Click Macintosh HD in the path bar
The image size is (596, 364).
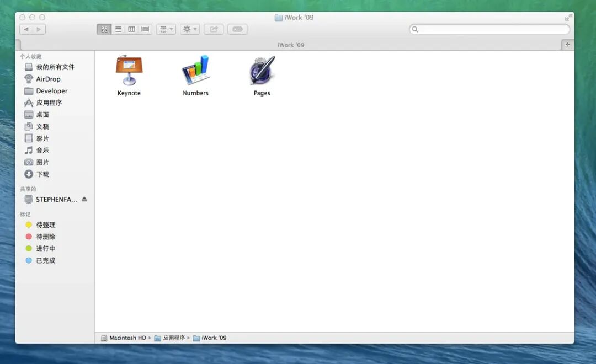pos(124,338)
